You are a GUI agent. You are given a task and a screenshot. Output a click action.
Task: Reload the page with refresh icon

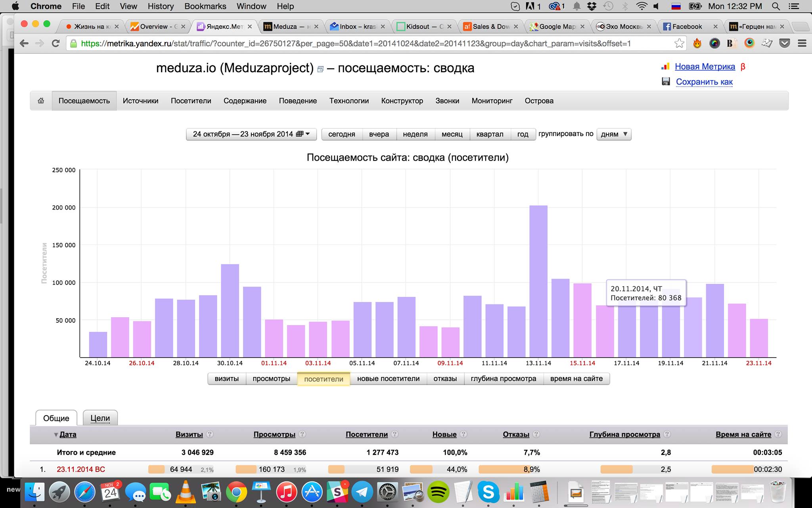pyautogui.click(x=56, y=43)
